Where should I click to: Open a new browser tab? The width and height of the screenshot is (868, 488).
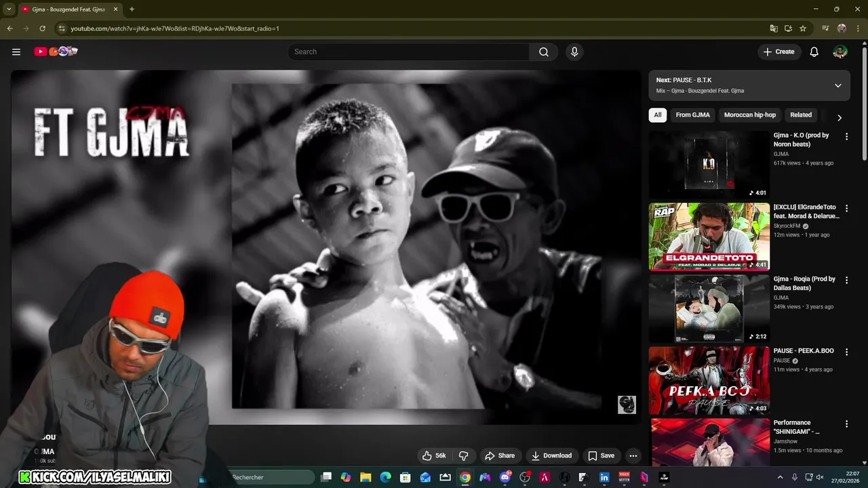[132, 9]
